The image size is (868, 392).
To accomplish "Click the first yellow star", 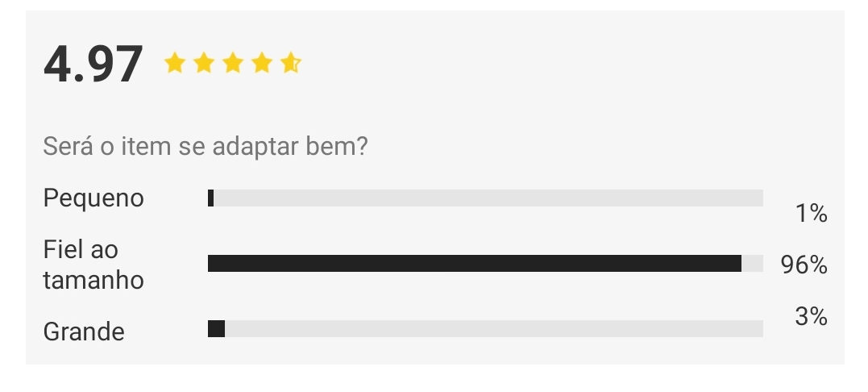I will (174, 63).
